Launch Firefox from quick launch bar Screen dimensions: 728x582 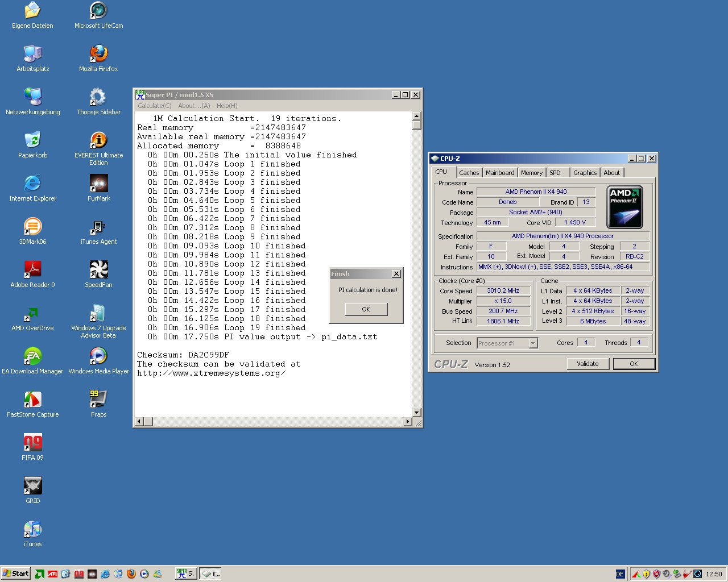(131, 574)
